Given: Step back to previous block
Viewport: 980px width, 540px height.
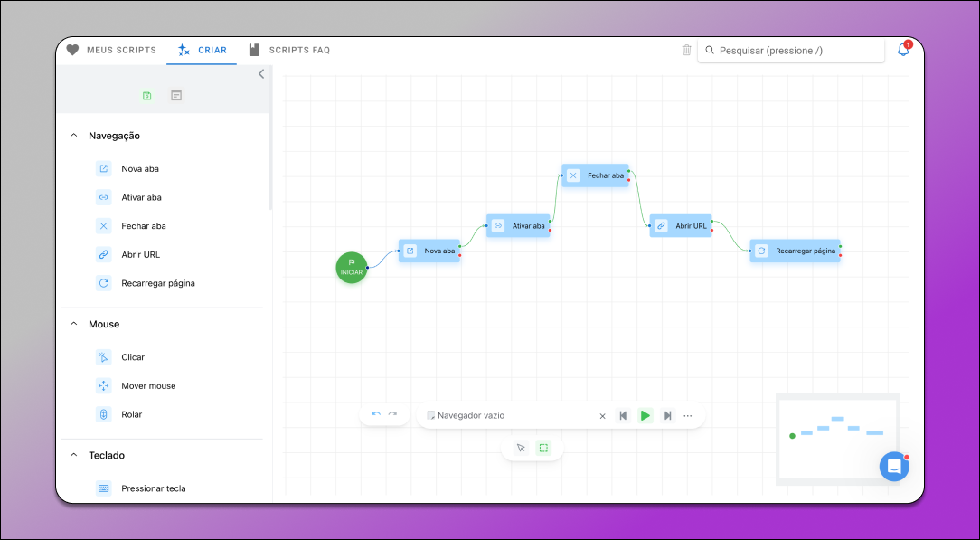Looking at the screenshot, I should click(x=623, y=415).
